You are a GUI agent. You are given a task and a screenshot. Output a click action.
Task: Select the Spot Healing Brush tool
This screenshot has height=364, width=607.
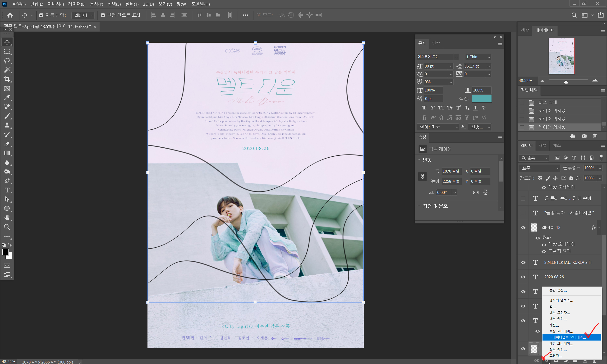pos(7,107)
